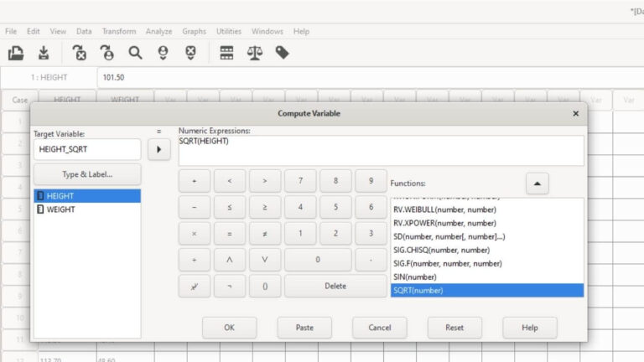Screen dimensions: 644x362
Task: Click the decimal point keypad key
Action: coord(371,260)
